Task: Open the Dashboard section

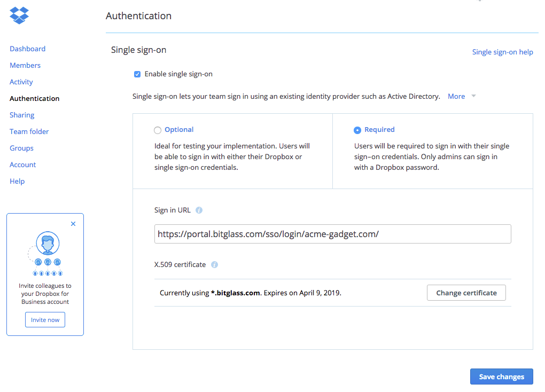Action: coord(27,49)
